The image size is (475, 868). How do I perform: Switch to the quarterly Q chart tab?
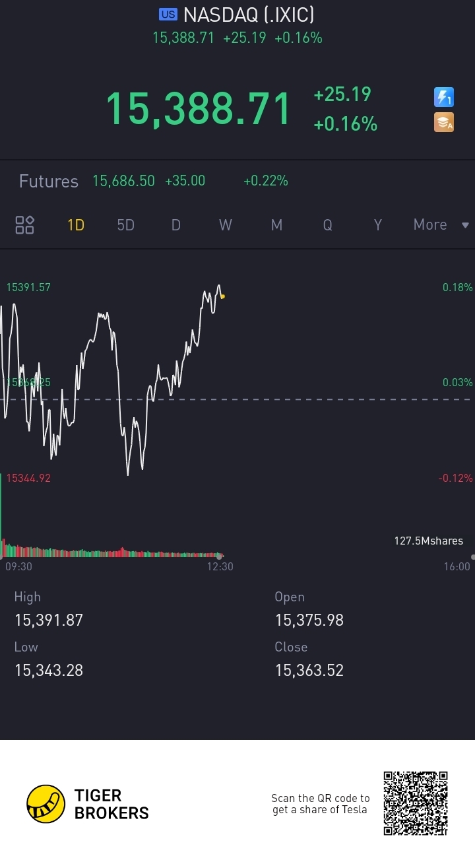click(327, 225)
